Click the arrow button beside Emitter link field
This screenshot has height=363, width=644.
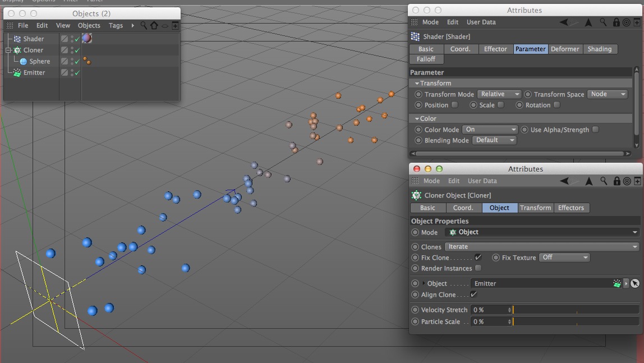626,283
